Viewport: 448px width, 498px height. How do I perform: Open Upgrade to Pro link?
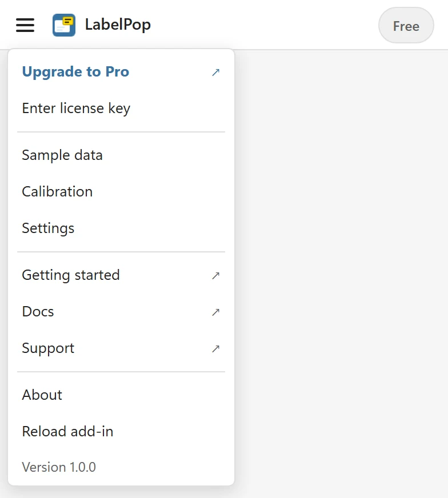point(121,72)
